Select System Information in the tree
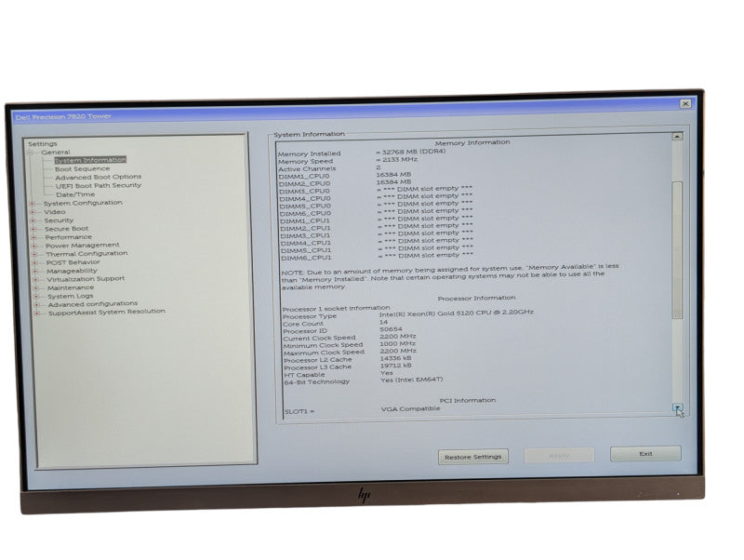The height and width of the screenshot is (560, 744). click(90, 160)
